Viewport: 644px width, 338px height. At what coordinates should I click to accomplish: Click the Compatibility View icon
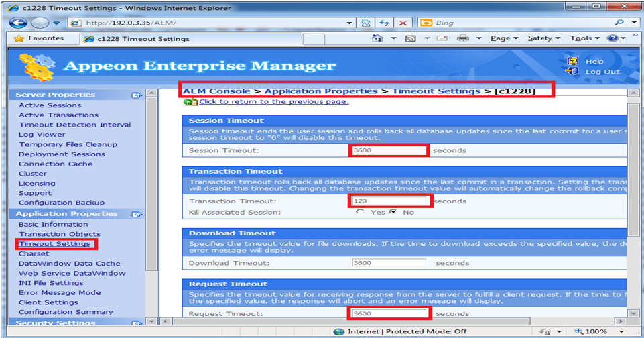pyautogui.click(x=365, y=23)
